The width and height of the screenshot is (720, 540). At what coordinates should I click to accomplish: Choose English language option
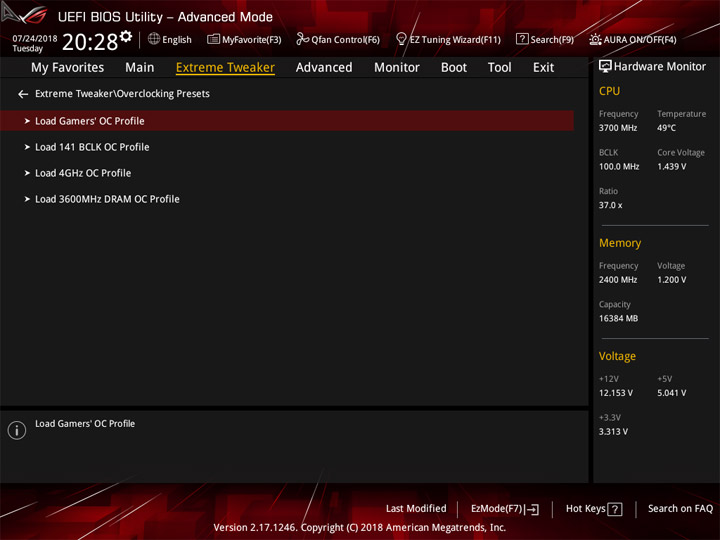point(177,40)
